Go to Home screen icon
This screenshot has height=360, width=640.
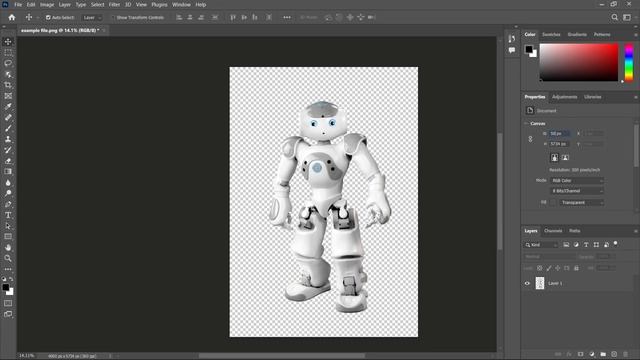pos(11,17)
